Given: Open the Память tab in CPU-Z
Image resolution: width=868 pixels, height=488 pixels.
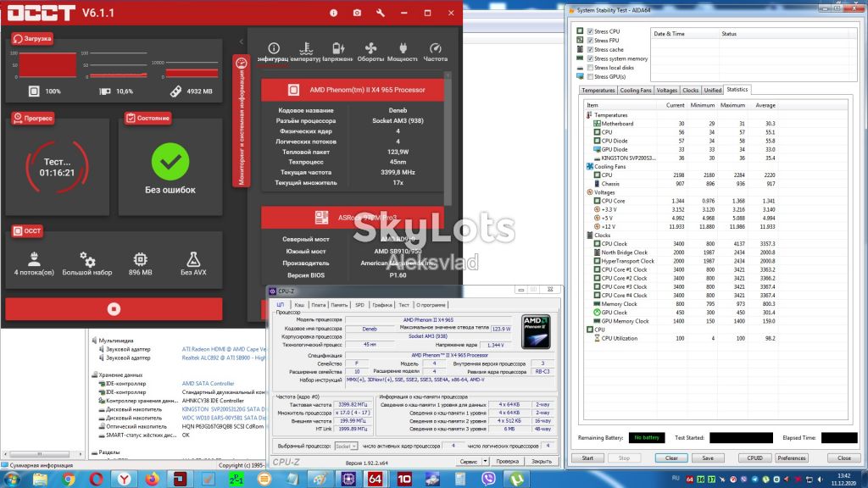Looking at the screenshot, I should [339, 305].
